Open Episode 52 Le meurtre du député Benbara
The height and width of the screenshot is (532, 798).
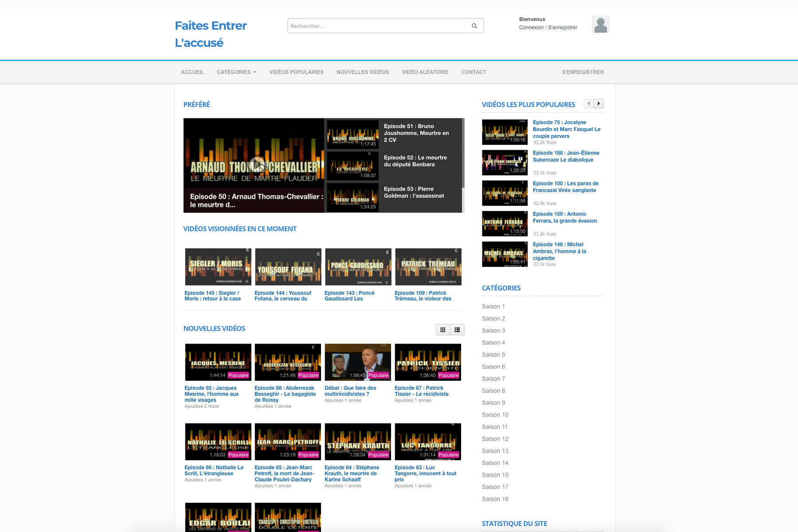pyautogui.click(x=415, y=161)
